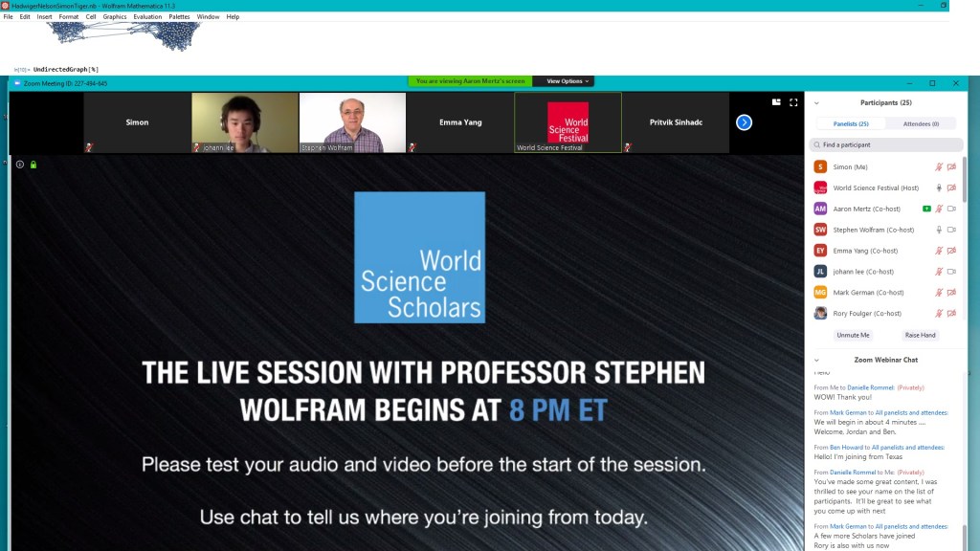
Task: Show next video thumbnails with blue arrow
Action: click(744, 122)
